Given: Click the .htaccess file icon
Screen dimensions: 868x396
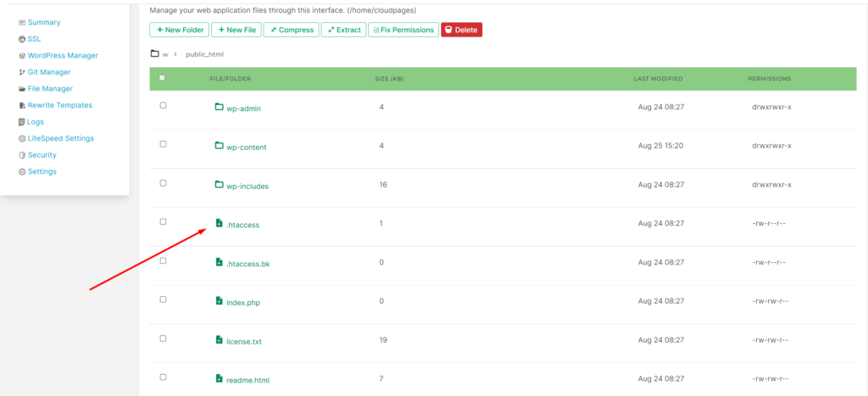Looking at the screenshot, I should (x=220, y=223).
